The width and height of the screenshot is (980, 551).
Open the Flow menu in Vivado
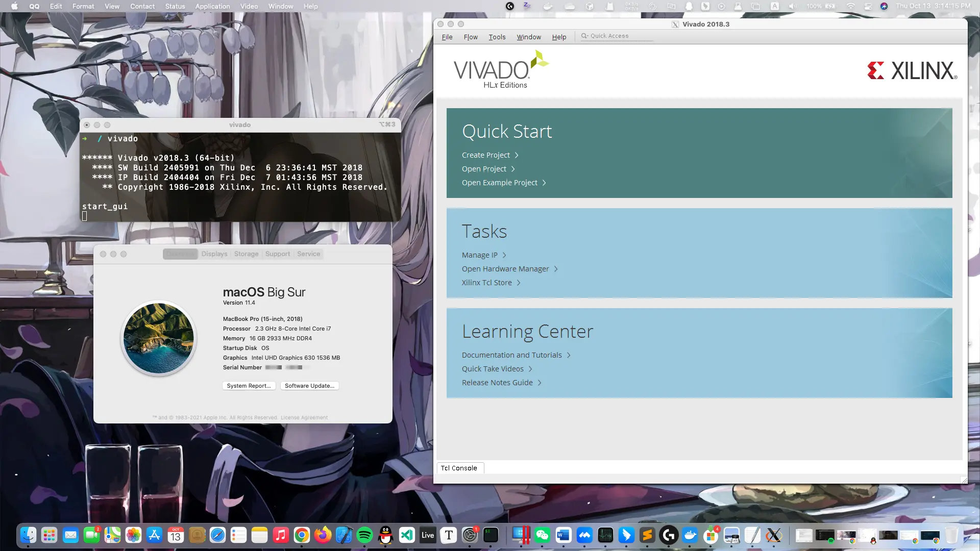click(470, 37)
